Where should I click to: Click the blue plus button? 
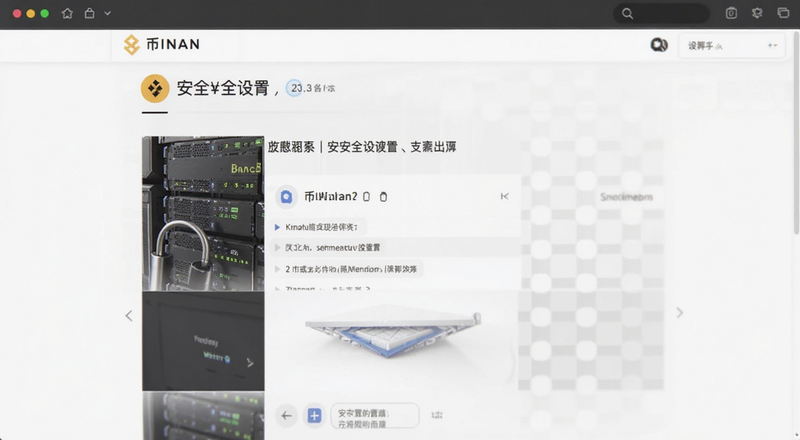point(314,415)
